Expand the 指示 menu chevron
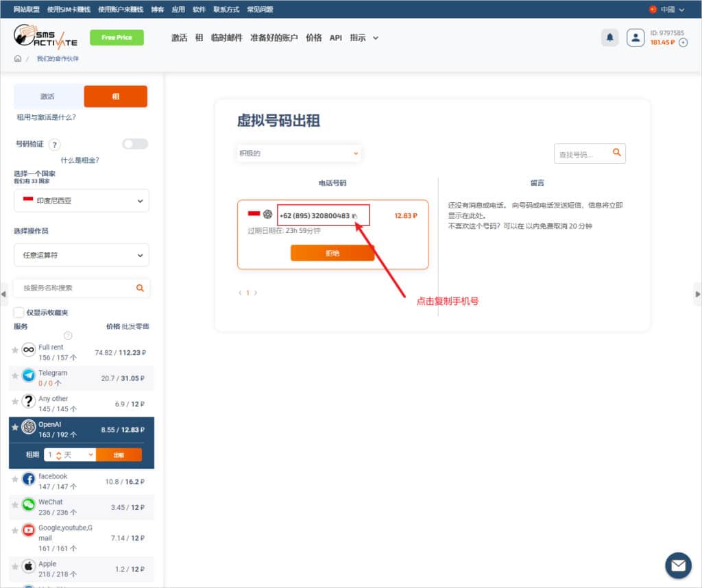This screenshot has height=588, width=702. pos(376,38)
